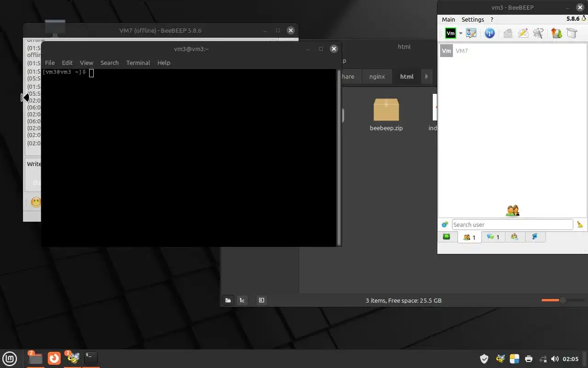Show places sidebar button in file manager
The width and height of the screenshot is (588, 368).
pos(228,300)
